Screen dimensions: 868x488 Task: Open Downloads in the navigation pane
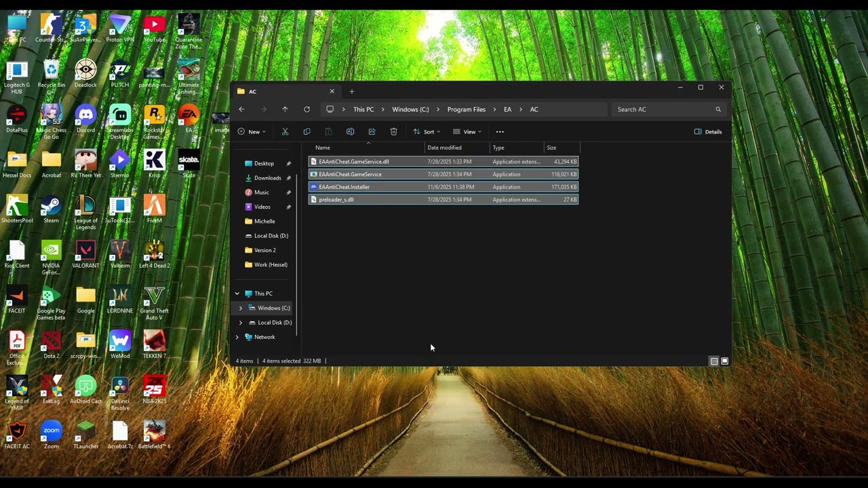point(267,178)
